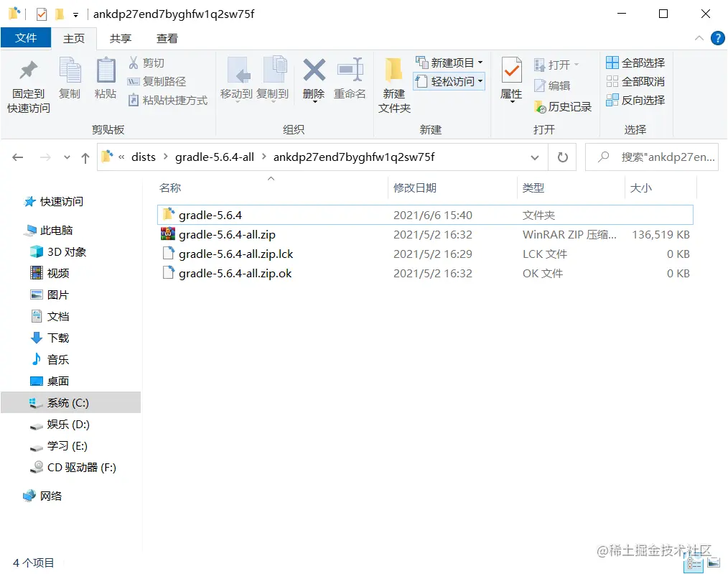This screenshot has height=574, width=728.
Task: Navigate to dists via breadcrumb
Action: (143, 156)
